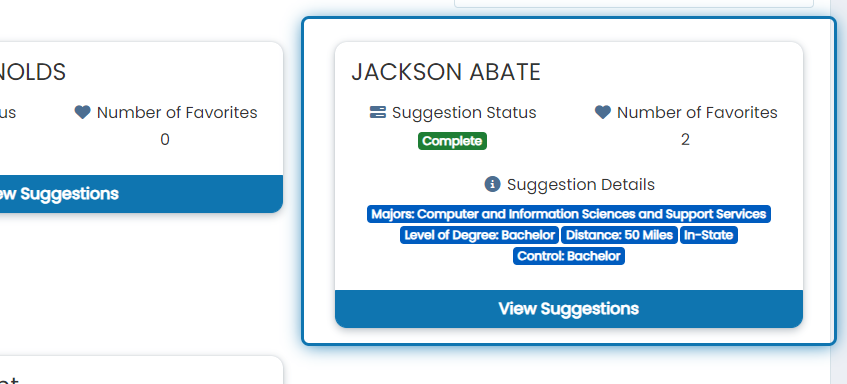Screen dimensions: 847x384
Task: Click the Suggestion Status server icon
Action: (x=378, y=112)
